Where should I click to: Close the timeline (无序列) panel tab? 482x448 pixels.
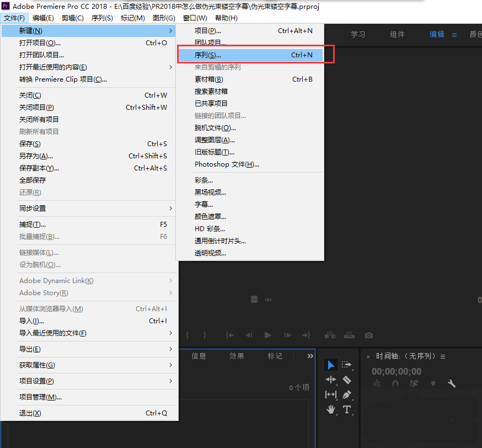368,356
